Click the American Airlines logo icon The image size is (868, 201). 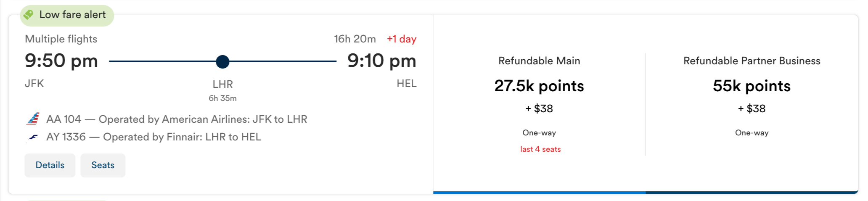(x=33, y=119)
